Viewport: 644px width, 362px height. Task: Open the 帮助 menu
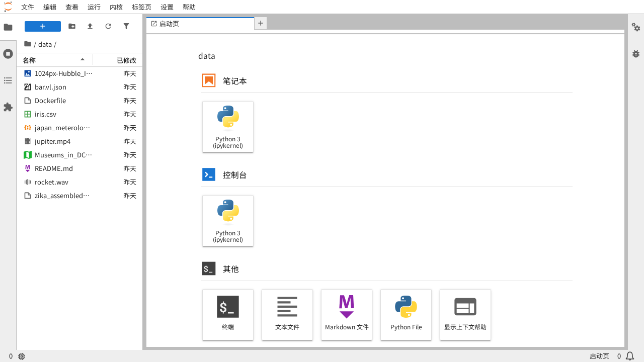(189, 7)
